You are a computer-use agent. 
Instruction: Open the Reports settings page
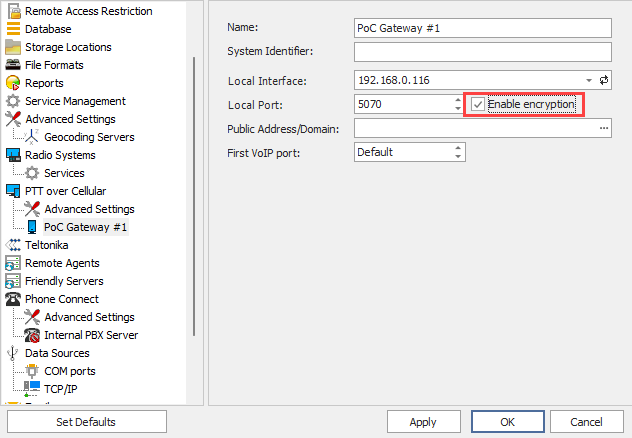click(44, 83)
